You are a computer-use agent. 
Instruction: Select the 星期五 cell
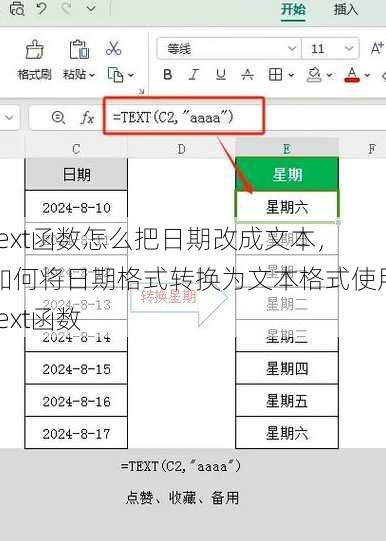(287, 401)
